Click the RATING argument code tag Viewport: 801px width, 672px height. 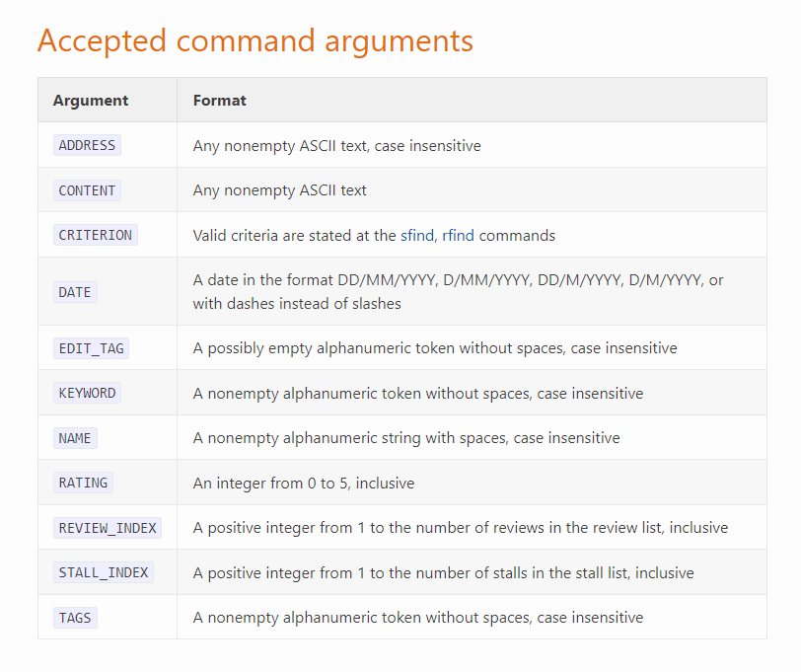point(83,483)
